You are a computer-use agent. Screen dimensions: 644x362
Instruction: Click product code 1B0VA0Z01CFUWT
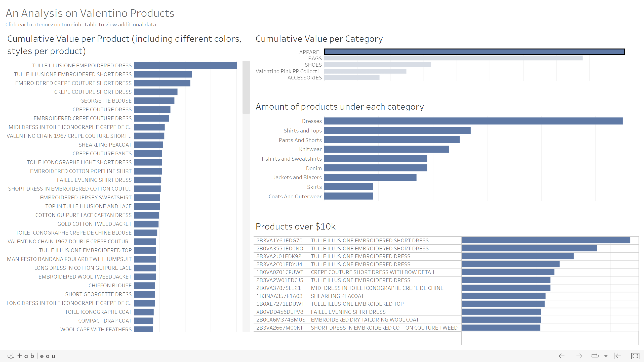[280, 272]
